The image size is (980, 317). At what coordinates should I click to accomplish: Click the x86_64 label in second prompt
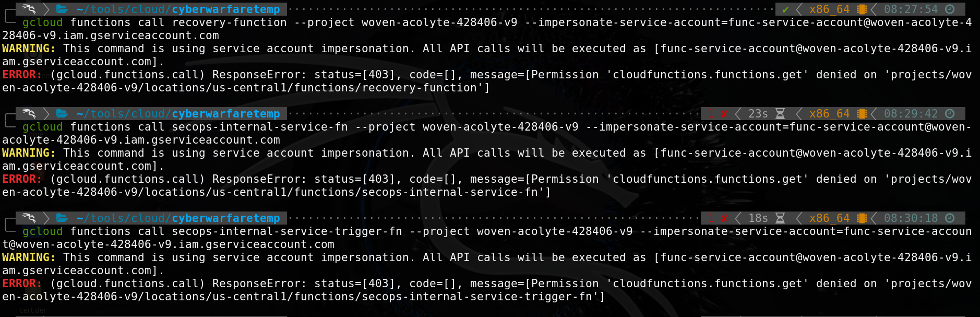[829, 114]
